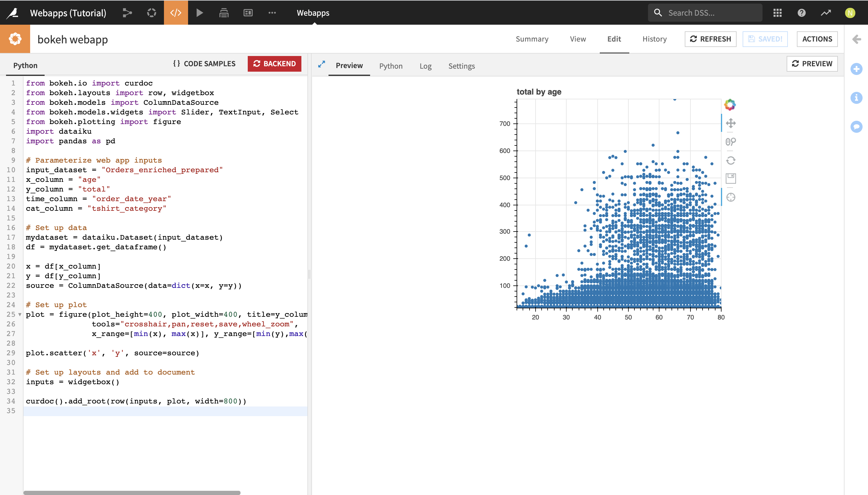Click line number 22 in editor gutter
868x495 pixels.
click(x=11, y=285)
